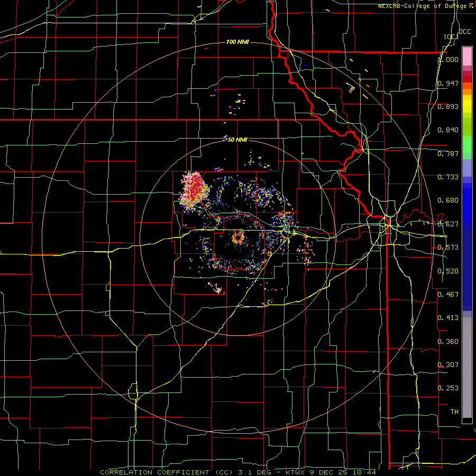Select the 0.733 value on the color scale
This screenshot has height=476, width=476.
tap(448, 177)
